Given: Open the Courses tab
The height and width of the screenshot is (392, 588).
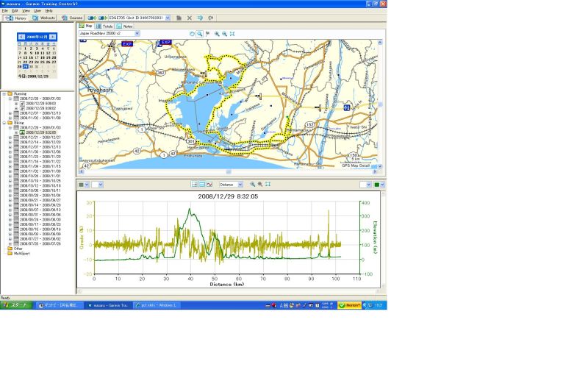Looking at the screenshot, I should 72,18.
